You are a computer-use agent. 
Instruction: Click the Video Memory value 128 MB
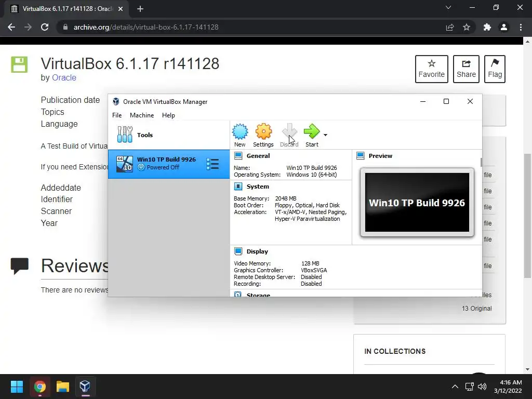(310, 263)
